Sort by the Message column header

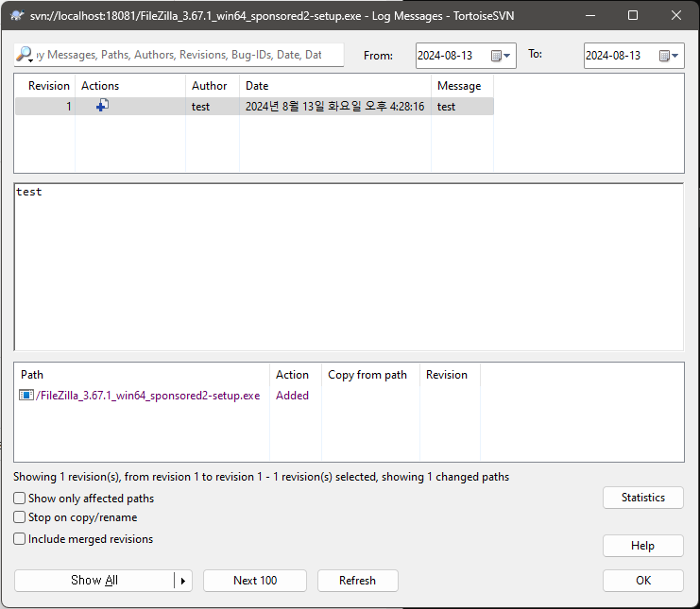pyautogui.click(x=463, y=86)
